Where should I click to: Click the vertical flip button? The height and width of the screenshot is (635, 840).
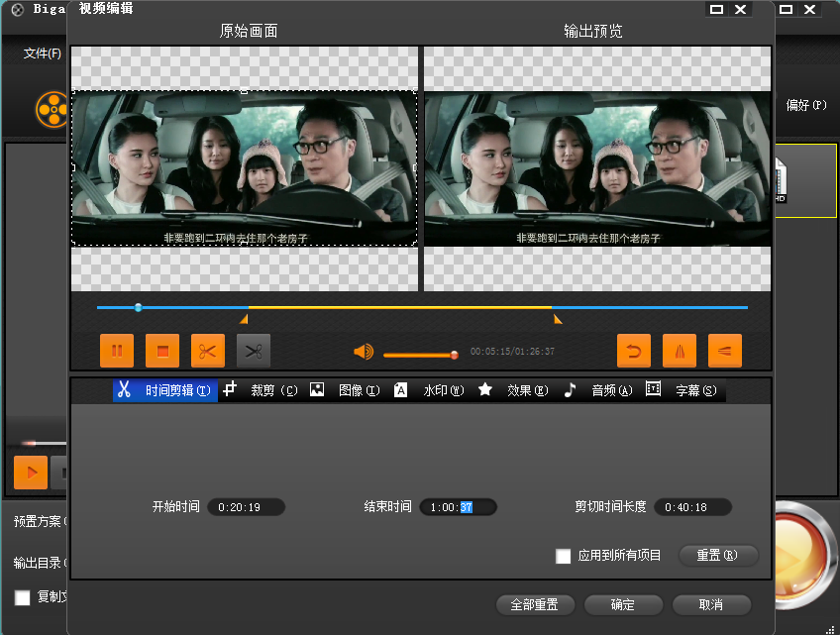point(725,351)
